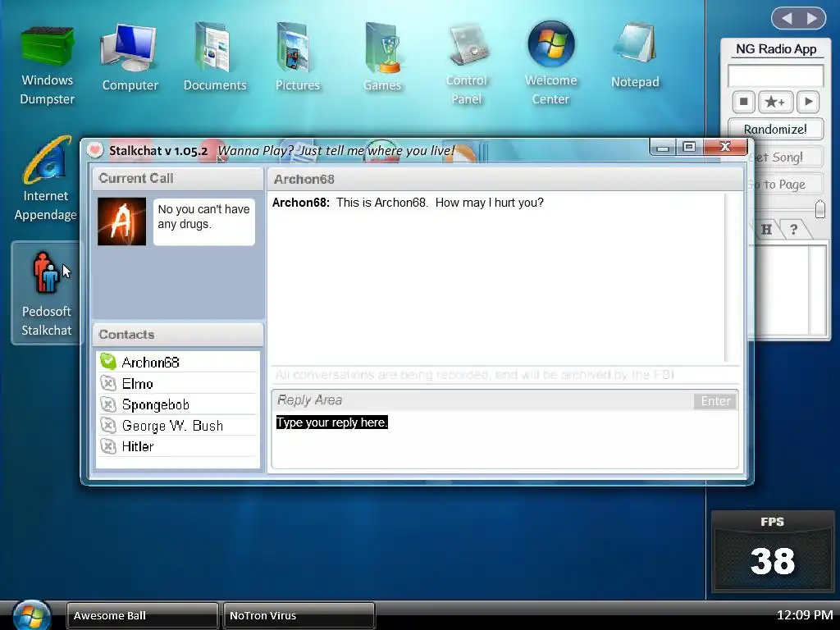Open the Documents folder icon

214,58
